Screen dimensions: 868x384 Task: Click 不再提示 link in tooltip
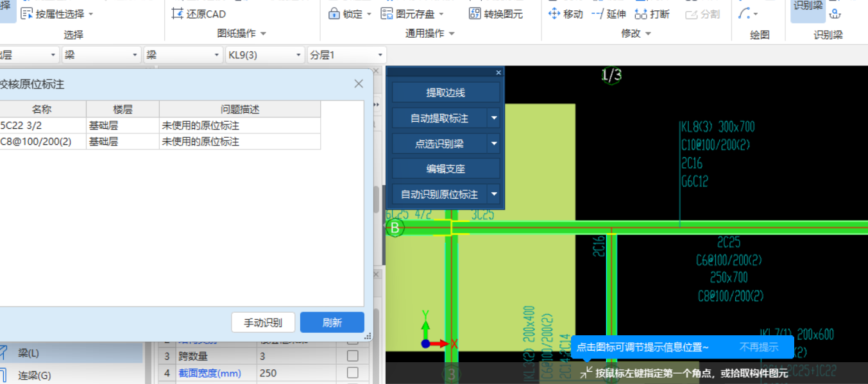(x=759, y=347)
